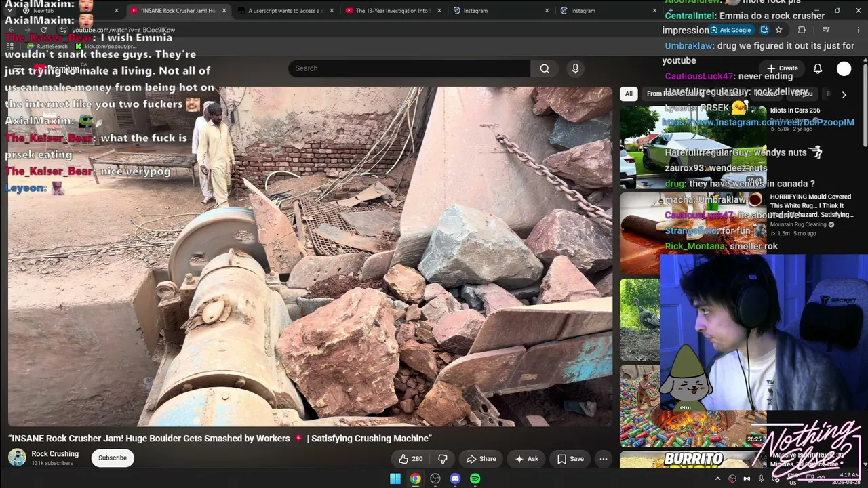Image resolution: width=868 pixels, height=488 pixels.
Task: Open the Windows Start menu
Action: [x=395, y=479]
